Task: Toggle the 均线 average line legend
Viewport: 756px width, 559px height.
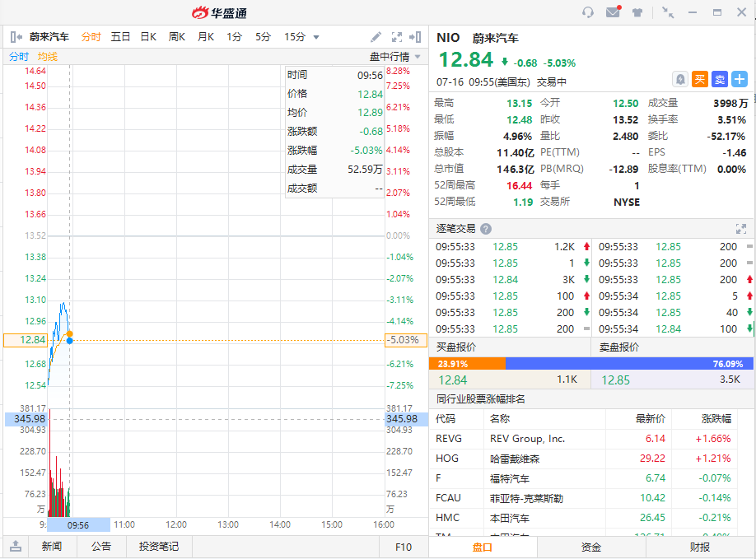Action: (47, 57)
